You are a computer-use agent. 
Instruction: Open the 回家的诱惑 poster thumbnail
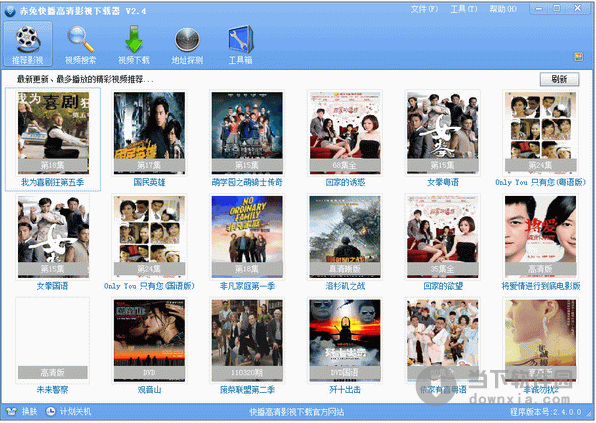click(345, 133)
